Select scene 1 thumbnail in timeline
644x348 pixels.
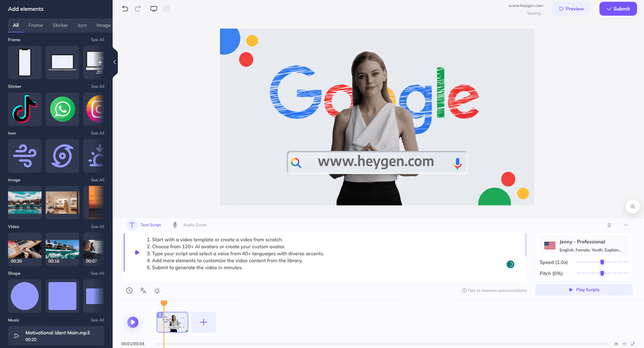(x=173, y=322)
